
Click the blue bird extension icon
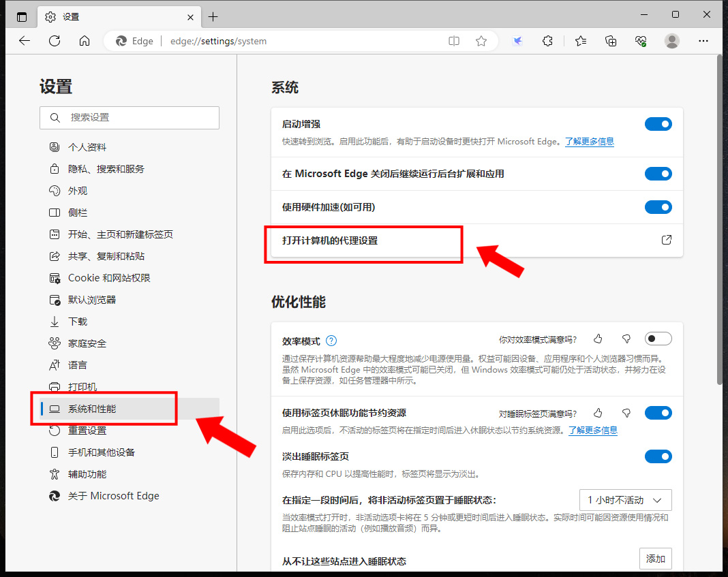517,41
